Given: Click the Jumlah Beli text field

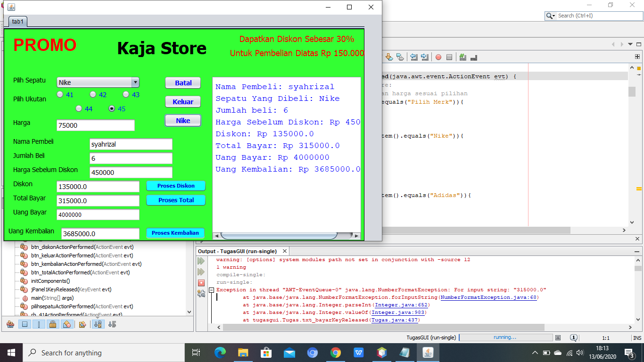Looking at the screenshot, I should (x=131, y=158).
